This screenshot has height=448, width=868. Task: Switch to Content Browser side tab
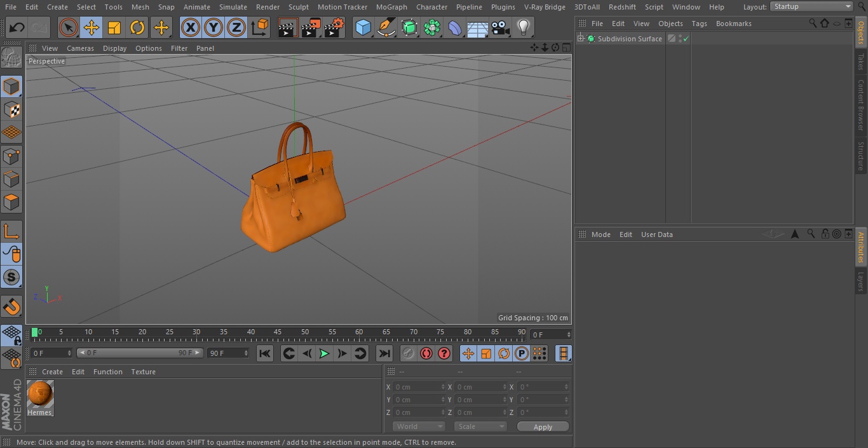point(861,105)
